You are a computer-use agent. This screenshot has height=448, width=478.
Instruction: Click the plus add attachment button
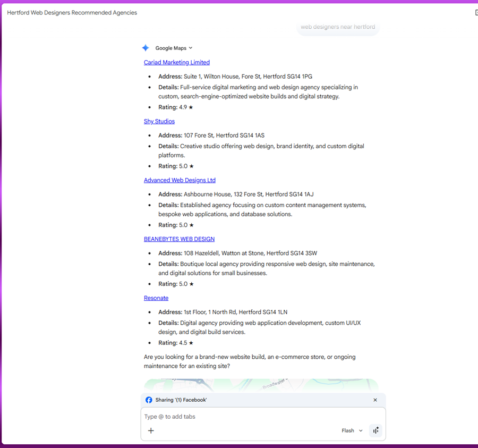(151, 430)
